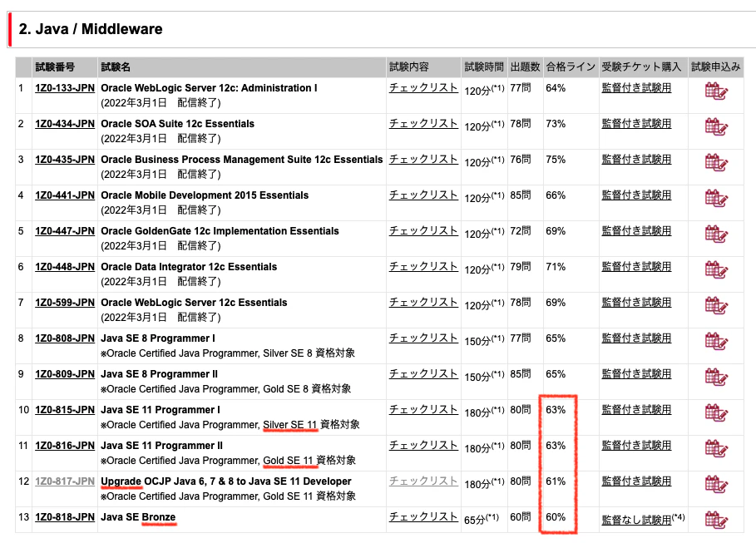Open チェックリスト link for Business Process Management Suite
Screen dimensions: 756x543
pos(423,159)
